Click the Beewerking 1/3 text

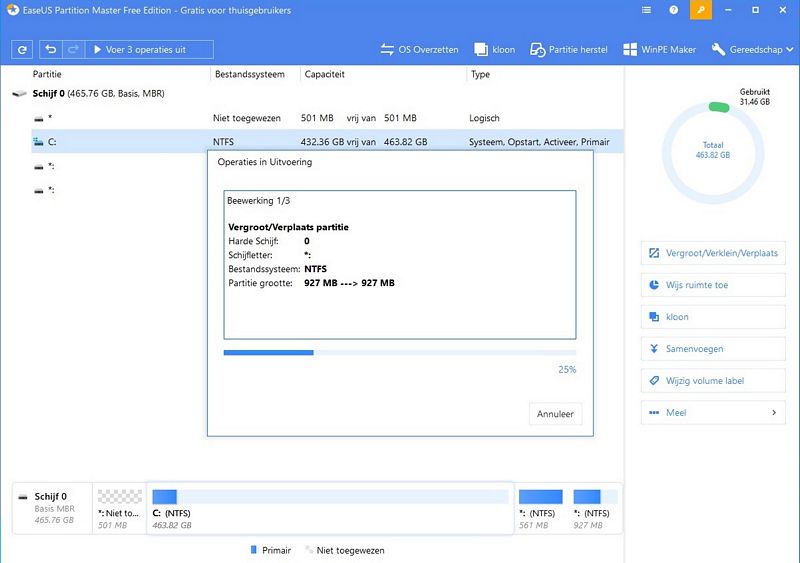[258, 201]
